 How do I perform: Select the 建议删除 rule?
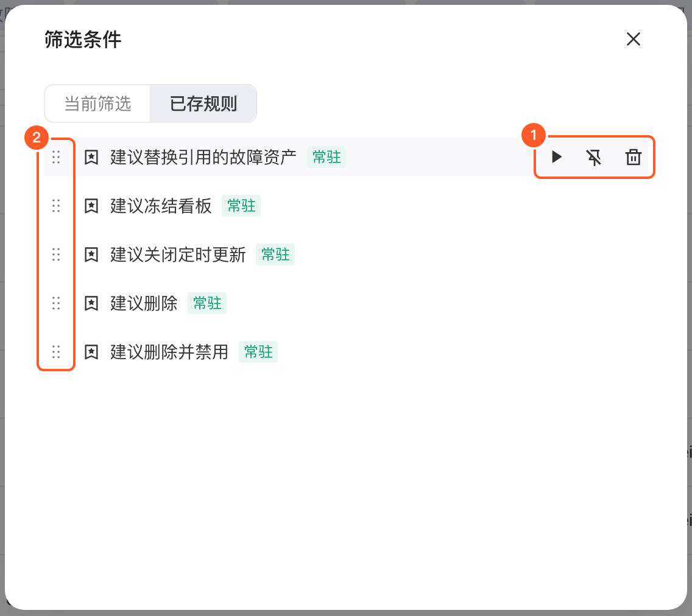tap(144, 303)
